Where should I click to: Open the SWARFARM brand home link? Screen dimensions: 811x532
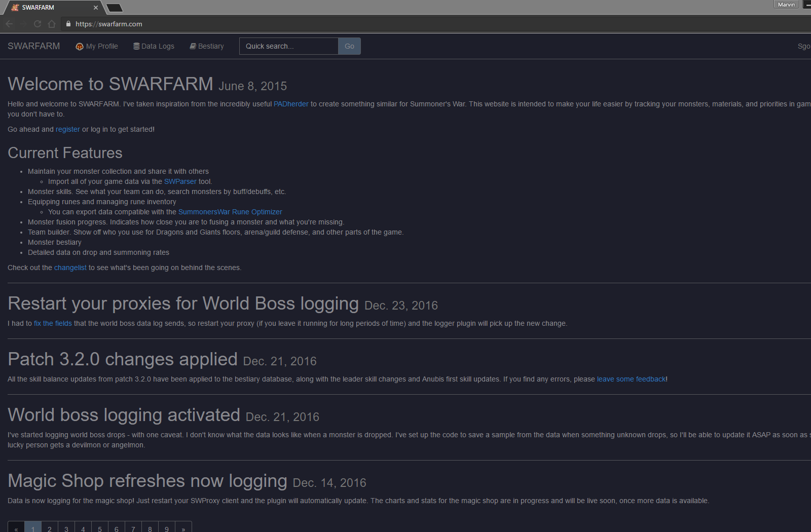pos(33,46)
